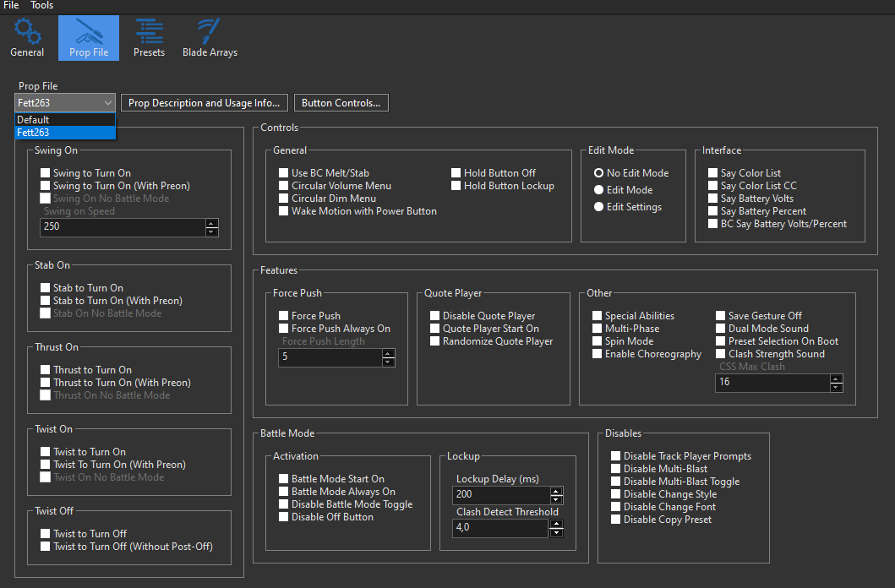This screenshot has height=588, width=895.
Task: Select the Prop File toolbar icon
Action: point(89,38)
